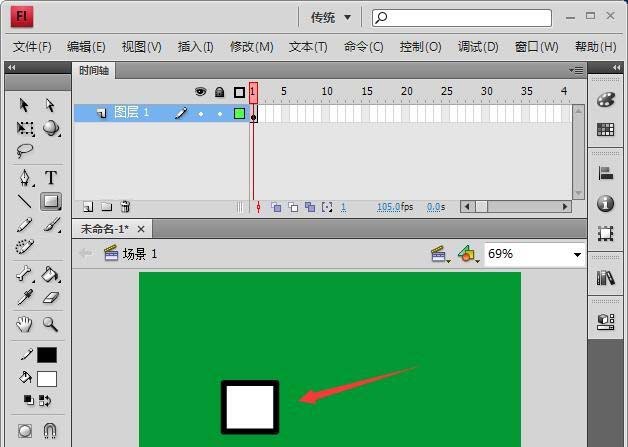Select the Pencil tool
The image size is (628, 447).
tap(25, 225)
